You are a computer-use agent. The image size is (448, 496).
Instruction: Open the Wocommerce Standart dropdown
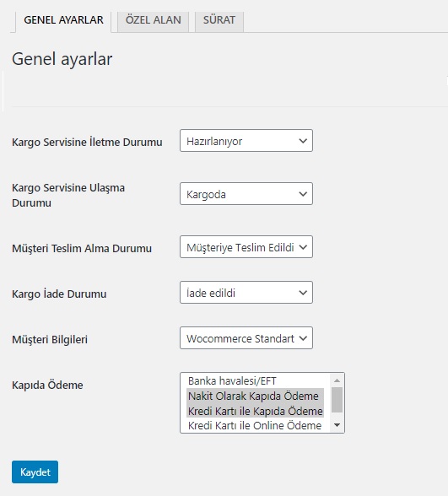[246, 337]
